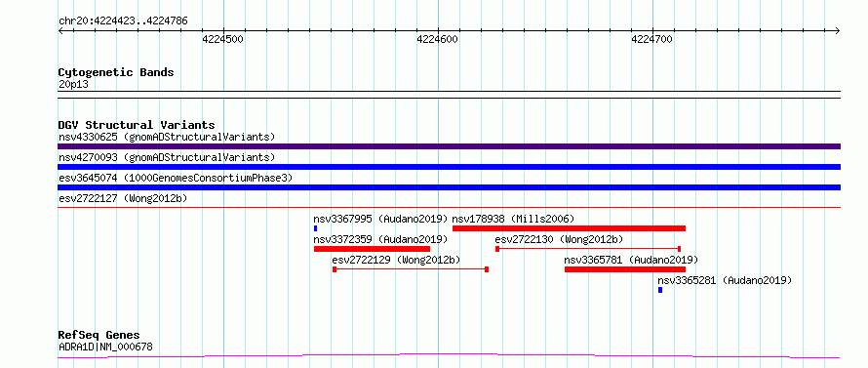
Task: Click the red nsv3372359 variant bar
Action: tap(372, 249)
